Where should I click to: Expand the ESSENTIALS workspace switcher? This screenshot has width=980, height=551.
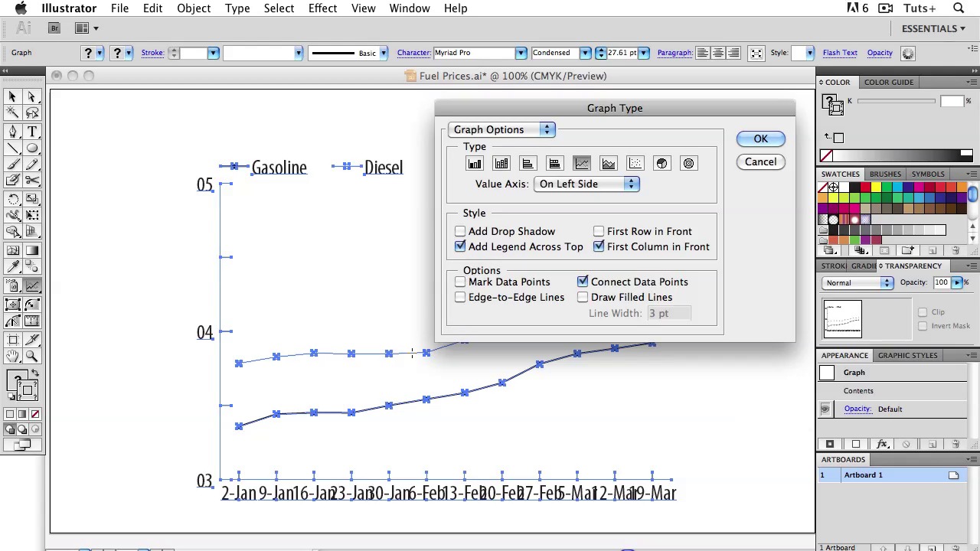pyautogui.click(x=933, y=28)
